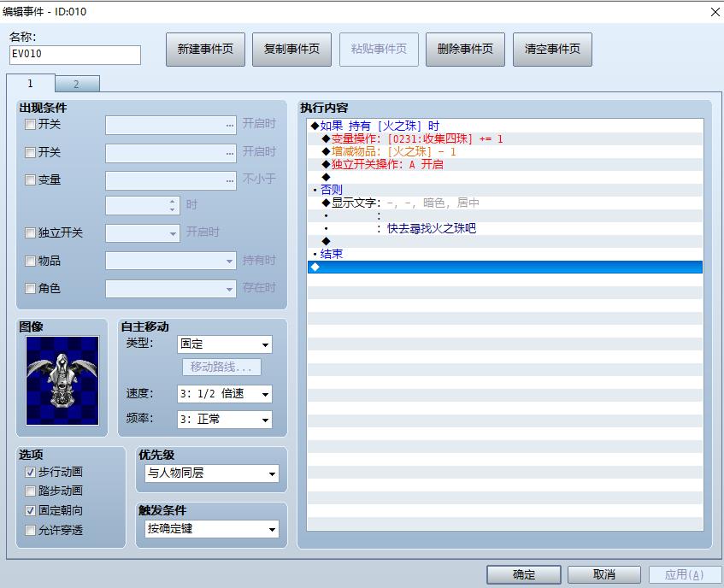Check the 踏步动画 option
Viewport: 724px width, 588px height.
tap(30, 491)
